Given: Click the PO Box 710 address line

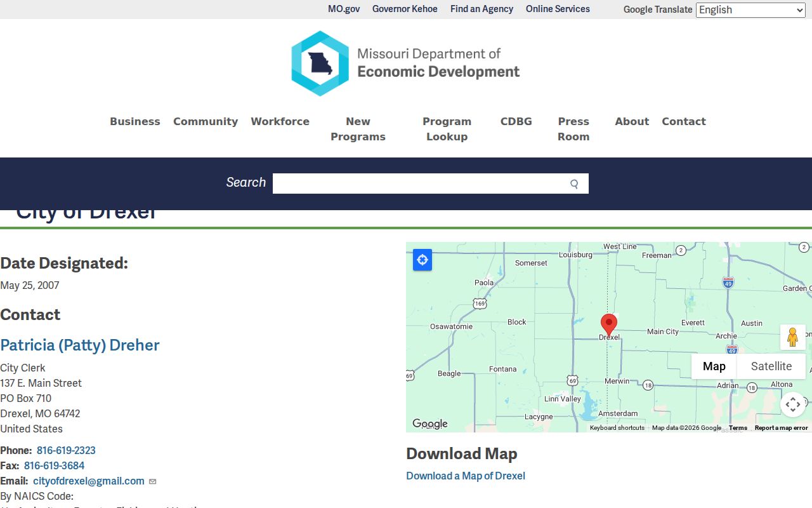Looking at the screenshot, I should click(x=26, y=398).
